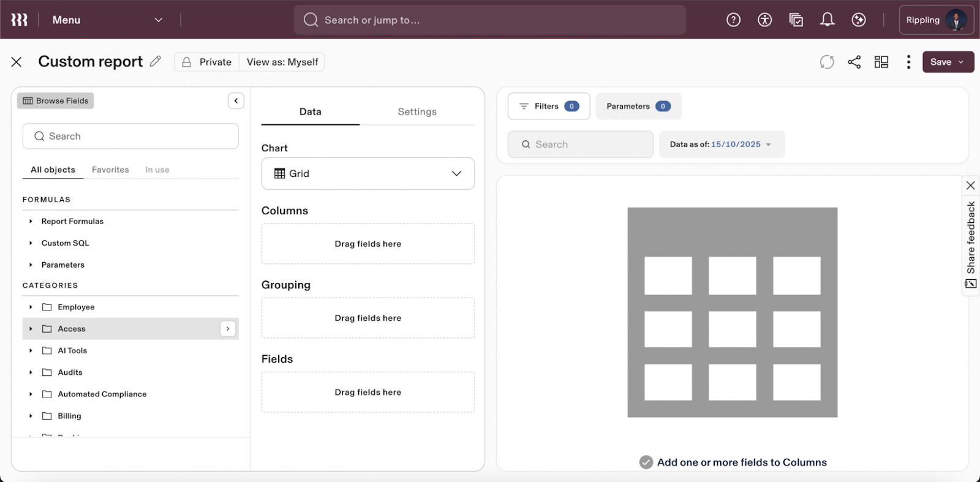Click the Rippling logo icon
Viewport: 980px width, 482px height.
(x=19, y=20)
